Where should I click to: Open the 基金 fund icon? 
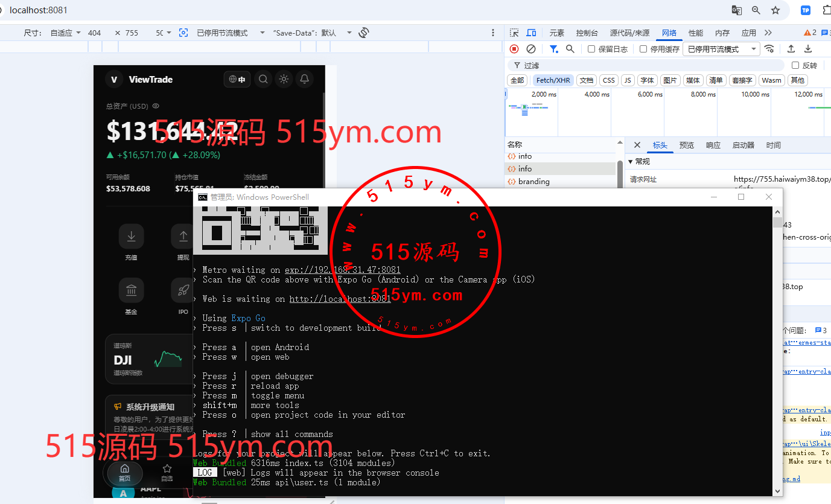(131, 290)
